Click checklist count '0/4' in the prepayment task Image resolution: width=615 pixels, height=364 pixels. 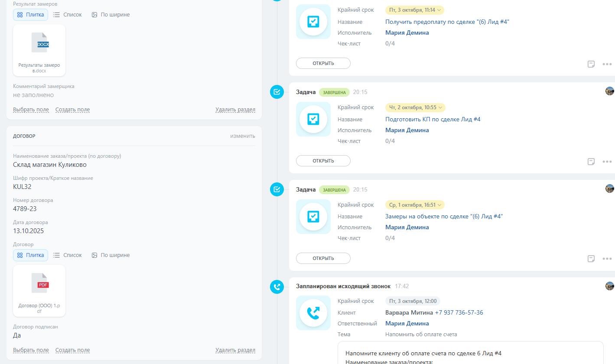[390, 43]
